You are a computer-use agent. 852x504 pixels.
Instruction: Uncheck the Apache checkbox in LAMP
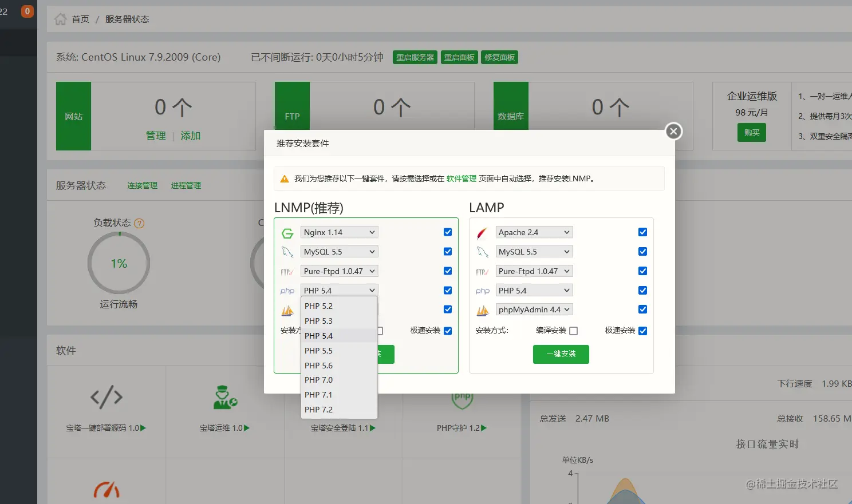pos(642,232)
